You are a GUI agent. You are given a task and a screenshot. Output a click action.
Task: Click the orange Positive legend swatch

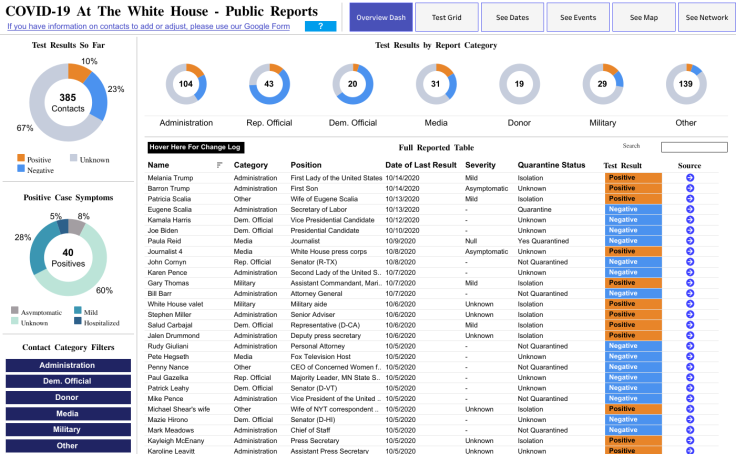pyautogui.click(x=21, y=158)
